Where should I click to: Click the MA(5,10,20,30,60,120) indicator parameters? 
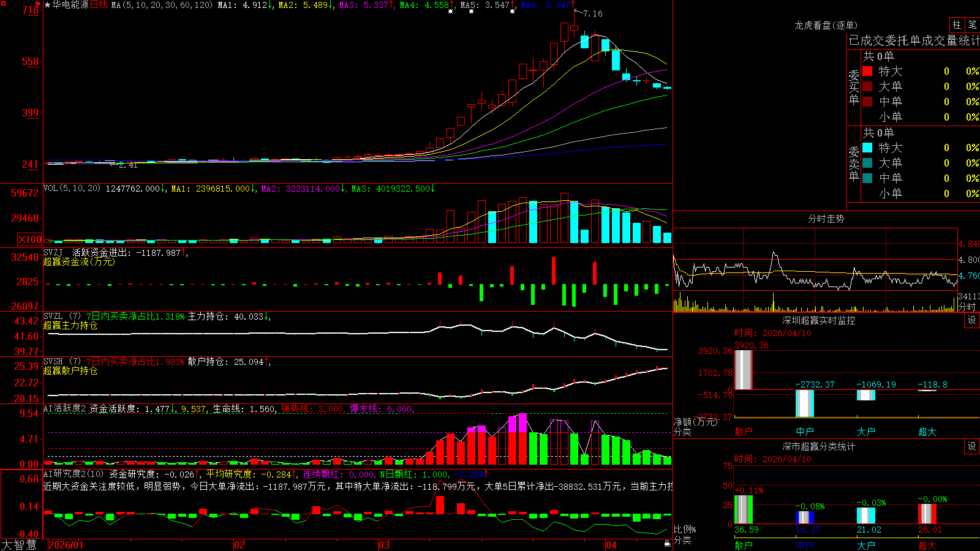162,5
